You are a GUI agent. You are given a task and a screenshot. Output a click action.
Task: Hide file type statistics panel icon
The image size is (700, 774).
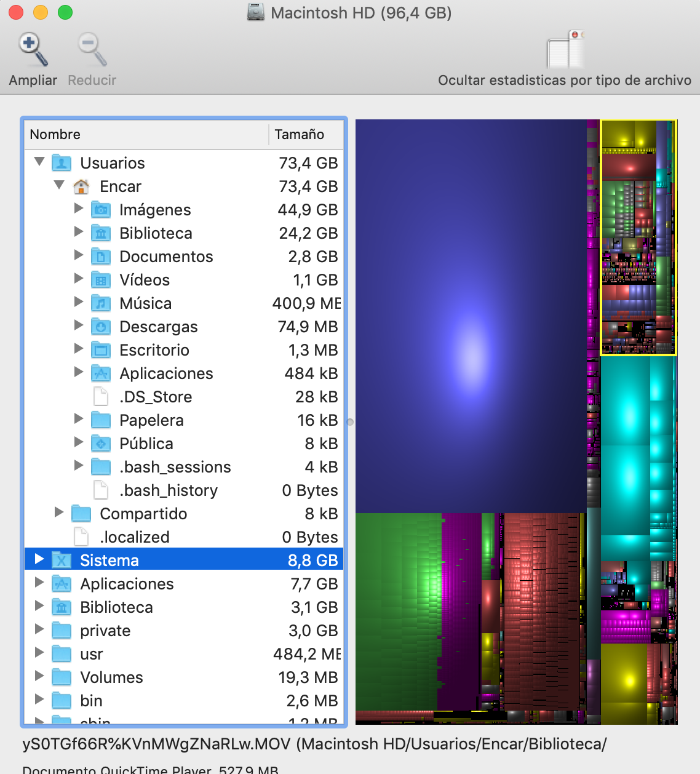565,50
